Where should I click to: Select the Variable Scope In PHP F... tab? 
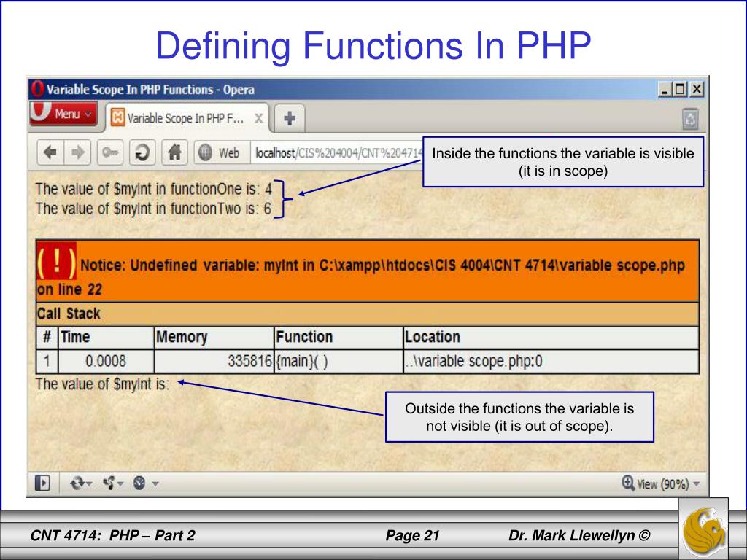pos(187,118)
